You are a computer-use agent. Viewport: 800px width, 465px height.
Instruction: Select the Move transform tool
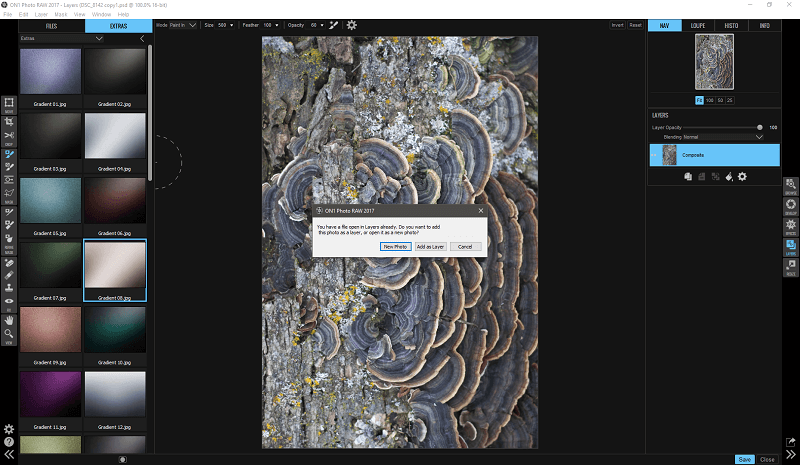[x=9, y=103]
